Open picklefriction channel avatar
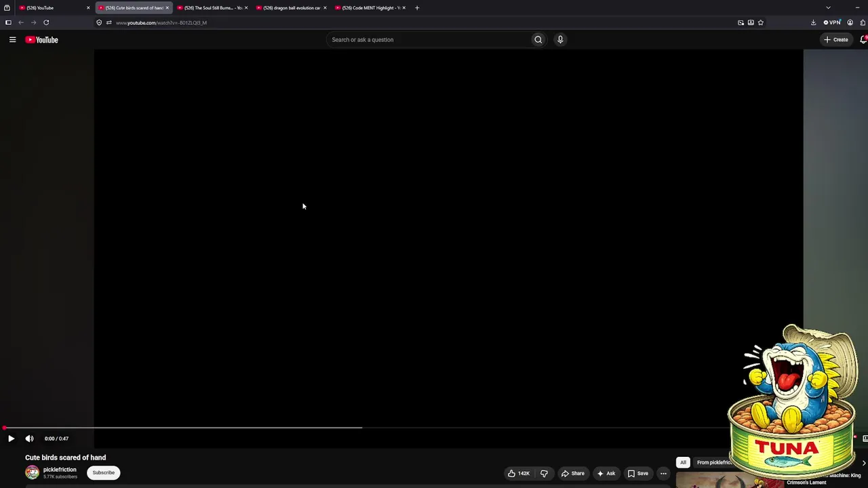Viewport: 868px width, 488px height. [x=32, y=472]
